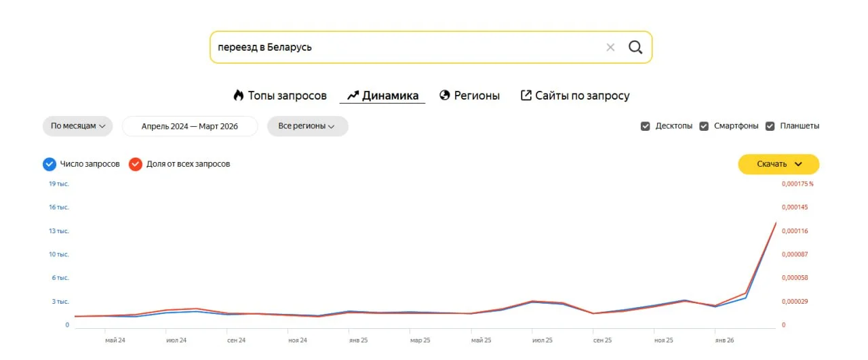Open the yellow Скачать download dropdown

[778, 164]
